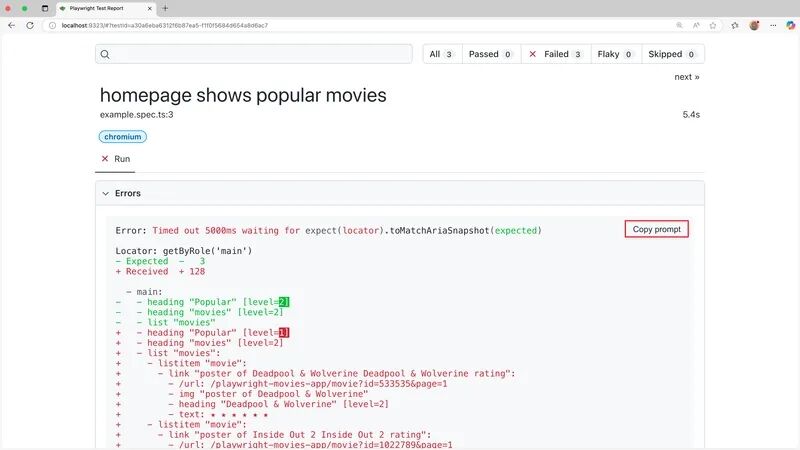Click the read aloud icon in address bar
The width and height of the screenshot is (800, 450).
pyautogui.click(x=696, y=25)
